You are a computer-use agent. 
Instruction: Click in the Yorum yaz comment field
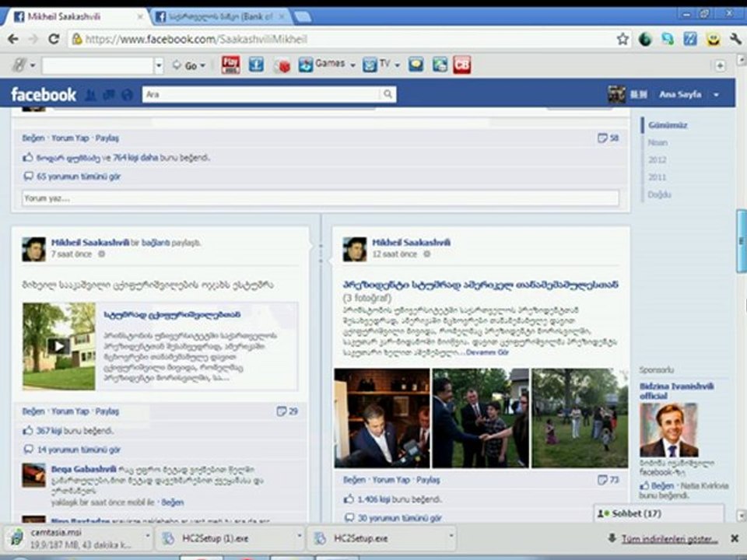[x=320, y=198]
